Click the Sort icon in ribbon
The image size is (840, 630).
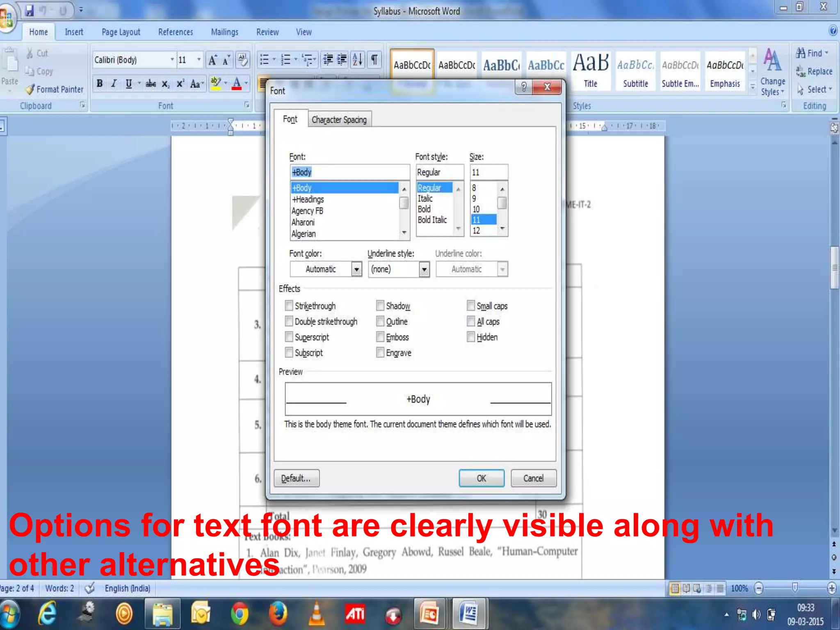point(357,60)
